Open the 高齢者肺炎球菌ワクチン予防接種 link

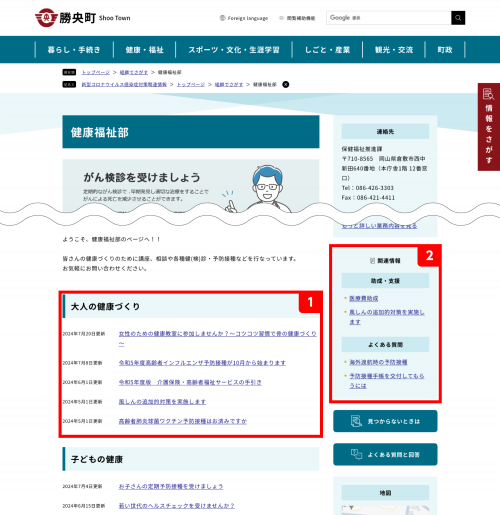point(183,421)
